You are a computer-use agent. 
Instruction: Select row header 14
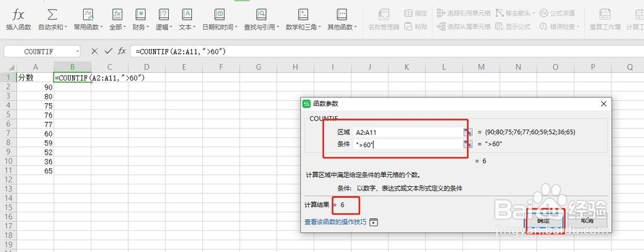pos(8,199)
